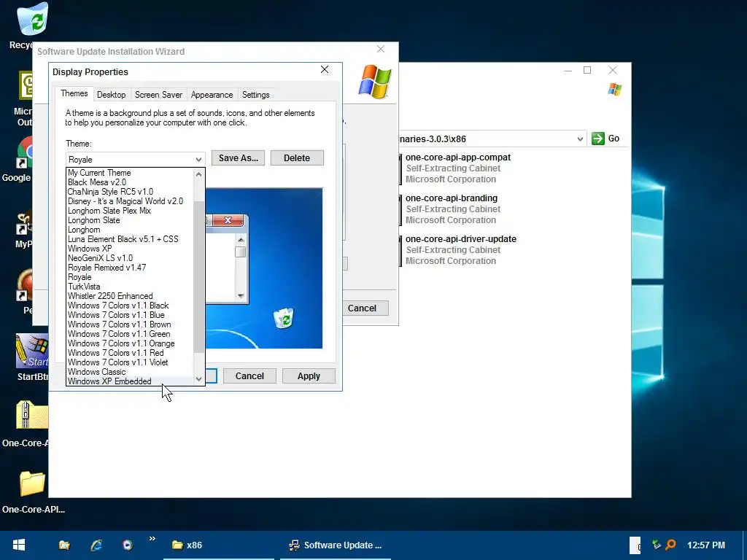The image size is (747, 560).
Task: Click theme list scroll down arrow
Action: 198,379
